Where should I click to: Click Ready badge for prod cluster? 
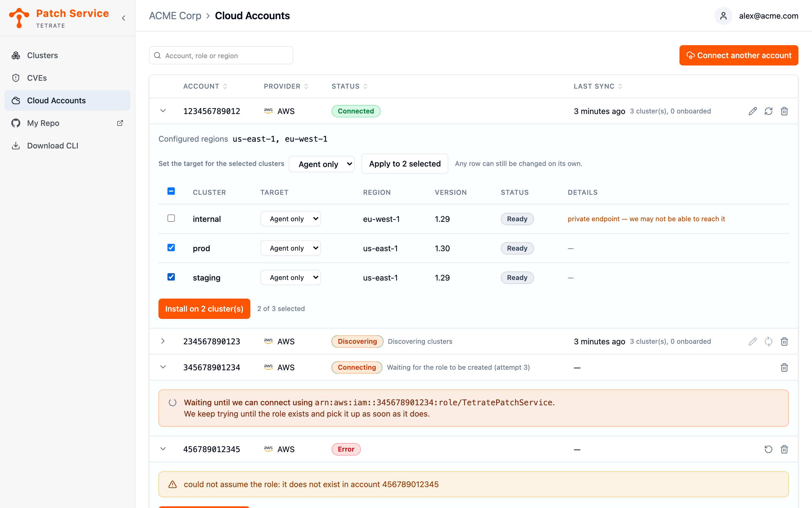tap(517, 248)
